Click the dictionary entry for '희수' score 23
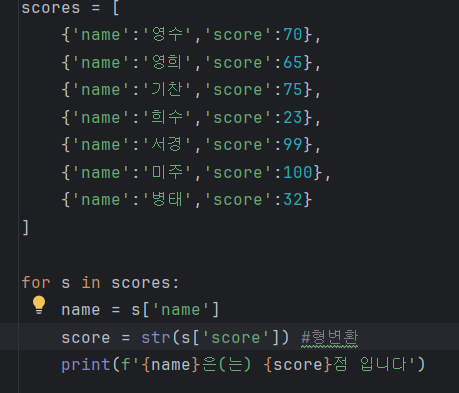The width and height of the screenshot is (459, 393). click(191, 118)
